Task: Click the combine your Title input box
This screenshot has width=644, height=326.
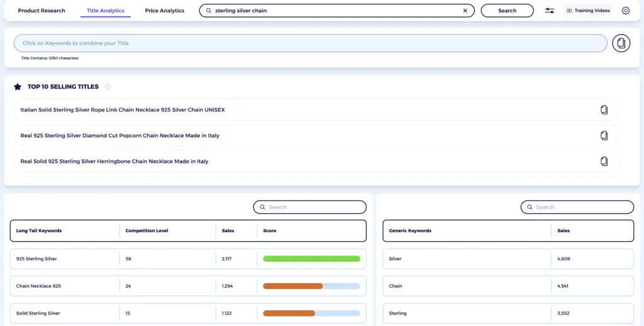Action: (x=311, y=43)
